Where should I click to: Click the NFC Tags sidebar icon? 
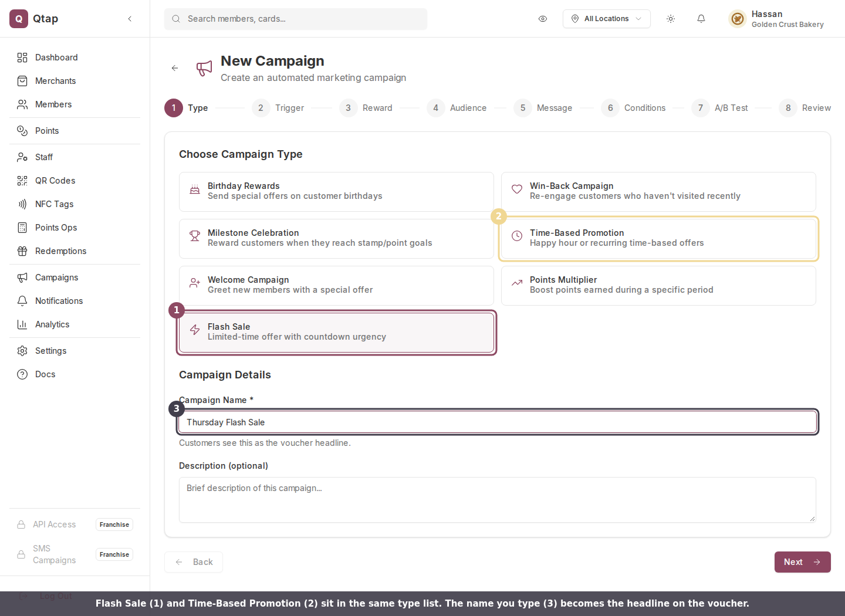coord(22,204)
